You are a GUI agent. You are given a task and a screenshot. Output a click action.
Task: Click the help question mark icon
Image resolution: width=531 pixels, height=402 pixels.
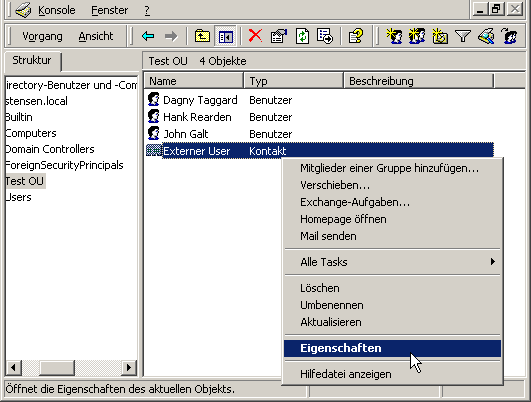tap(356, 36)
